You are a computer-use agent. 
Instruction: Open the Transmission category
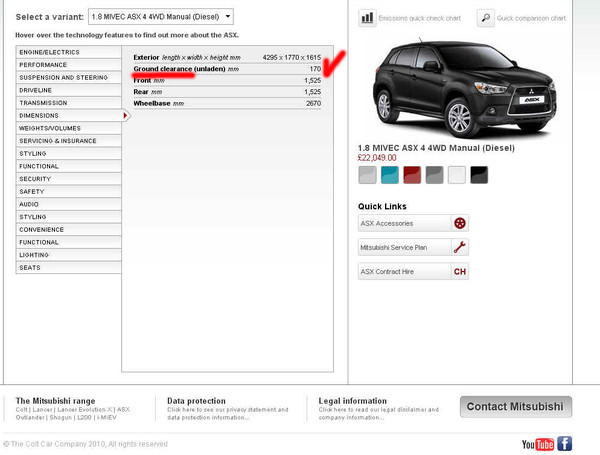[x=68, y=103]
